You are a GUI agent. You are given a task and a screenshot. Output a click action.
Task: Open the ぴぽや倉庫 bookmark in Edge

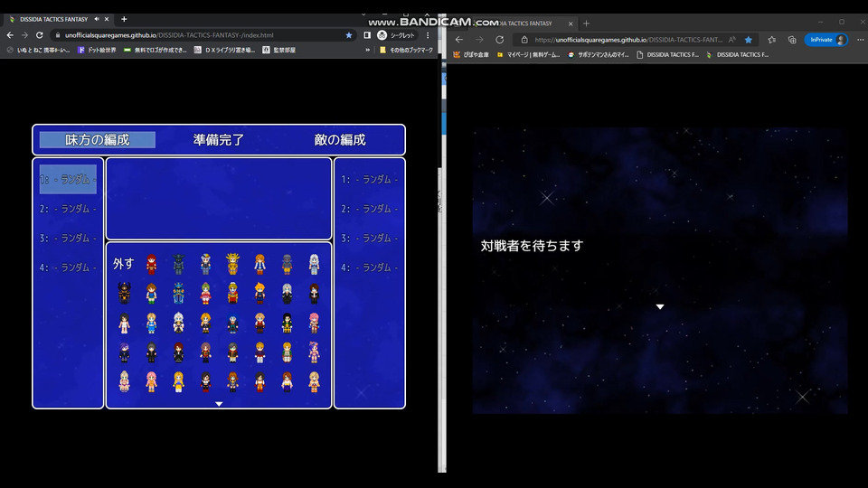click(471, 55)
